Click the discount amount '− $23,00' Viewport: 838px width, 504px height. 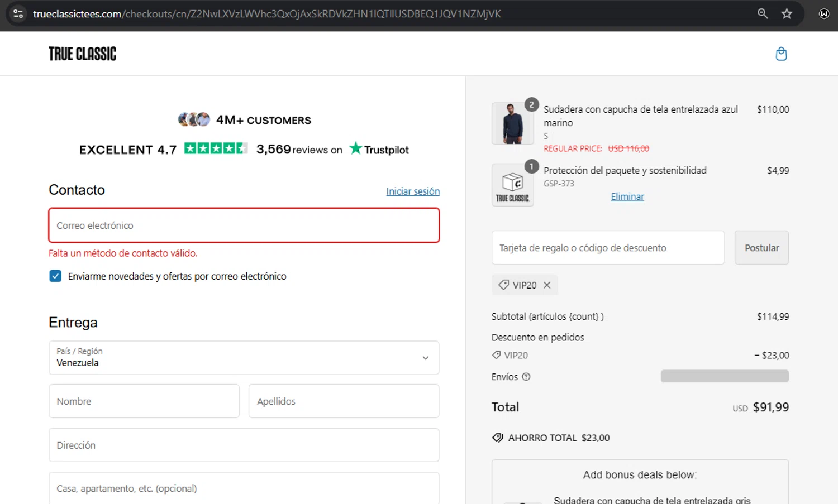[772, 355]
